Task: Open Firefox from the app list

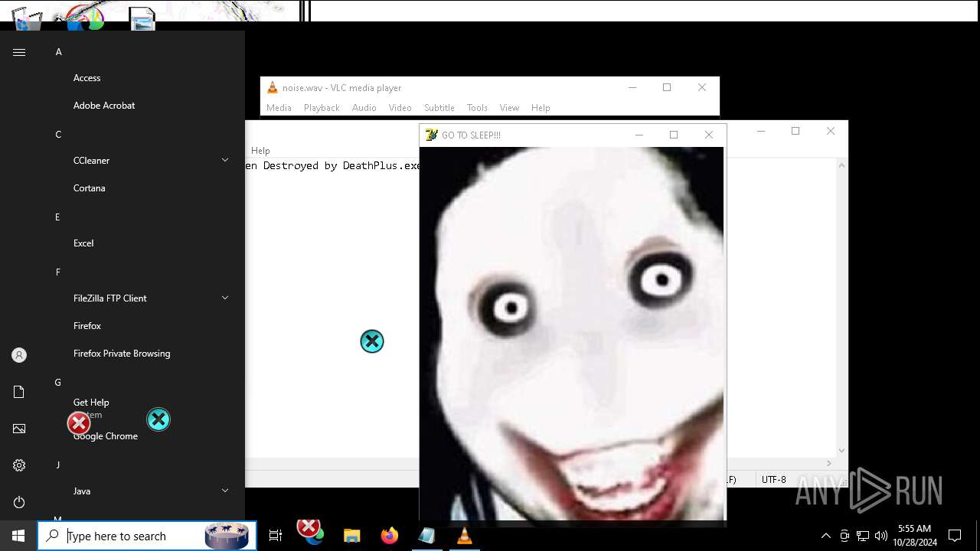Action: pyautogui.click(x=87, y=326)
